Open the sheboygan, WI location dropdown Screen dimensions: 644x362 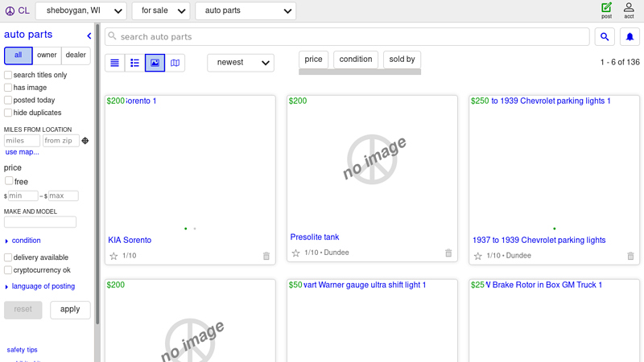[81, 10]
